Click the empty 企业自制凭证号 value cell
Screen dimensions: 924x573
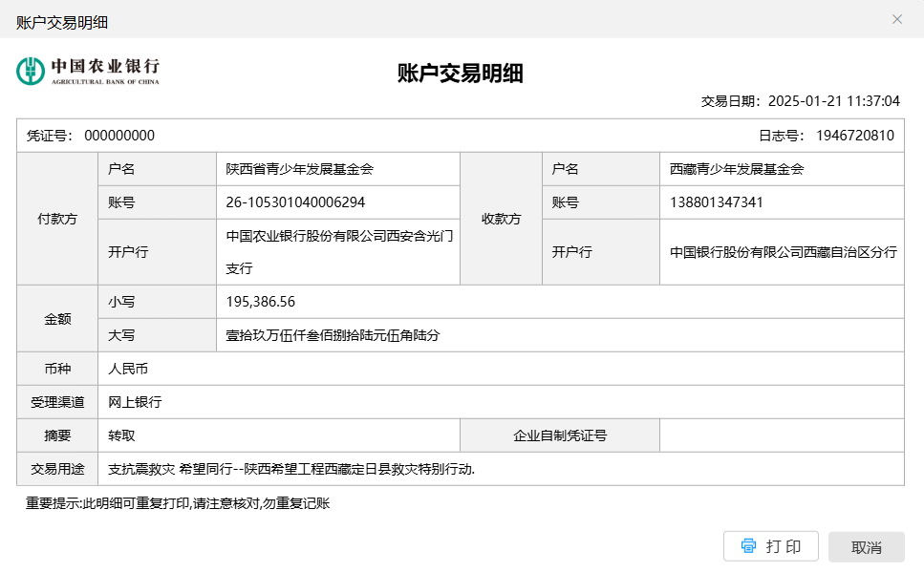coord(782,435)
